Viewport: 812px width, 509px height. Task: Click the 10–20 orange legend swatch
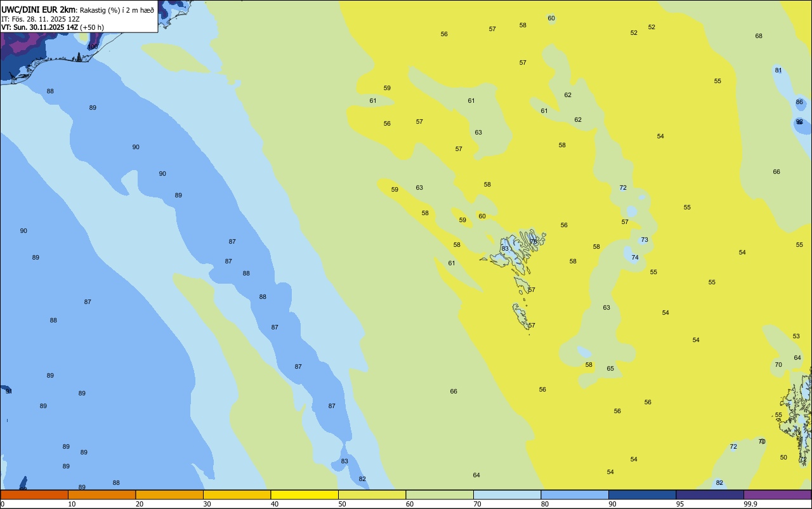coord(101,494)
